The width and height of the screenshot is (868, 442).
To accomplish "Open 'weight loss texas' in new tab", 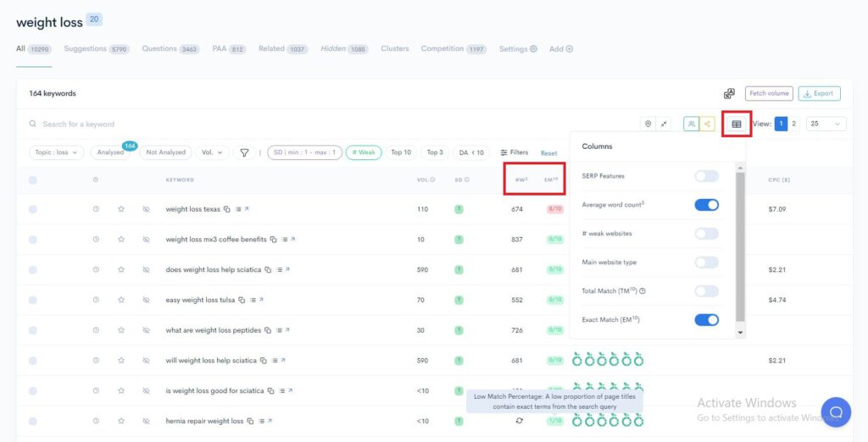I will (247, 209).
